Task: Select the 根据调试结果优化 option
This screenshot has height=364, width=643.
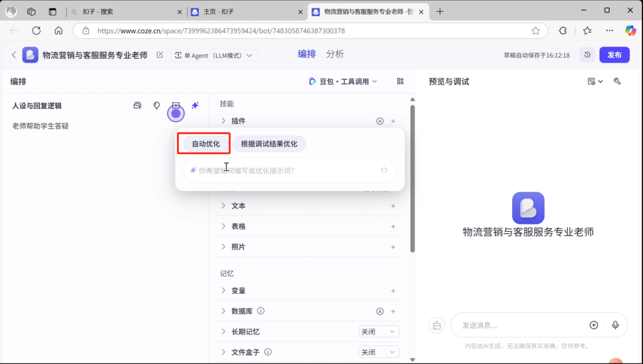Action: click(x=269, y=143)
